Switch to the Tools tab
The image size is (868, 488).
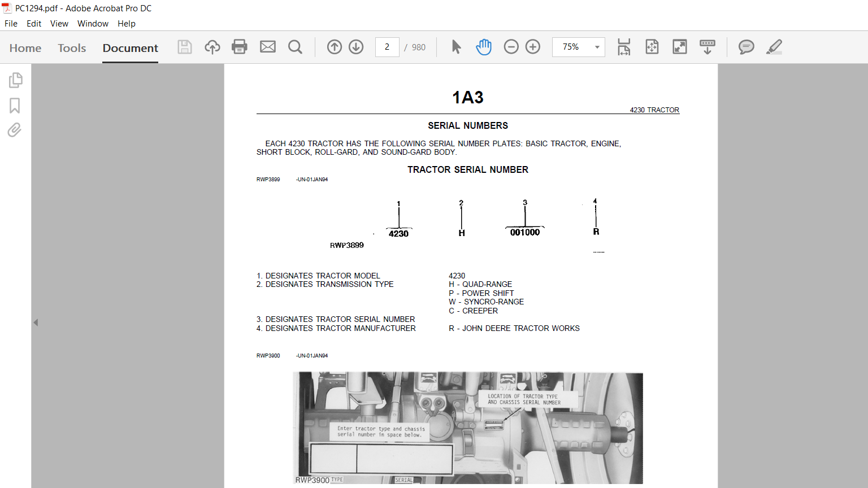pyautogui.click(x=72, y=48)
